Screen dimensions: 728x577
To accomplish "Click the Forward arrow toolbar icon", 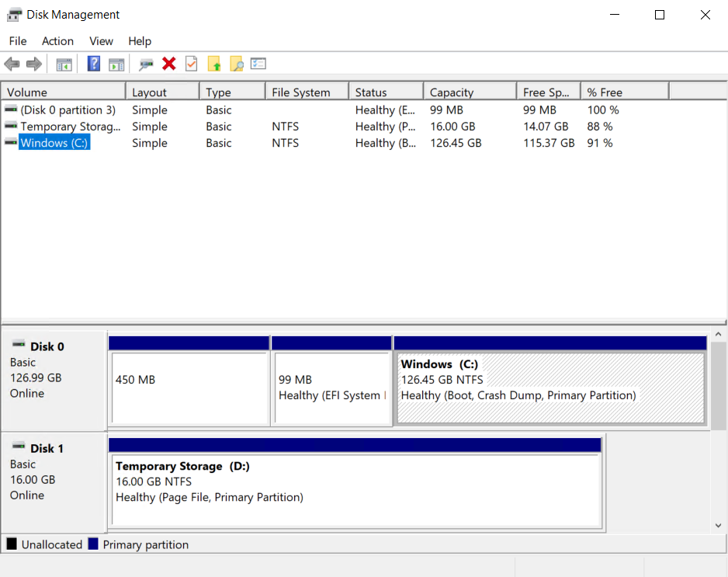I will coord(33,64).
